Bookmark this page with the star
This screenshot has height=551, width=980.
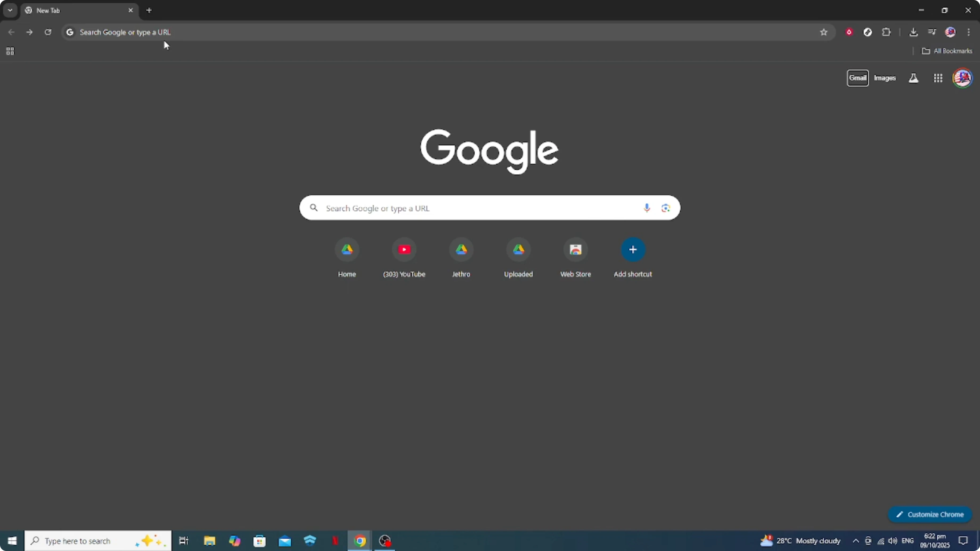[x=824, y=32]
